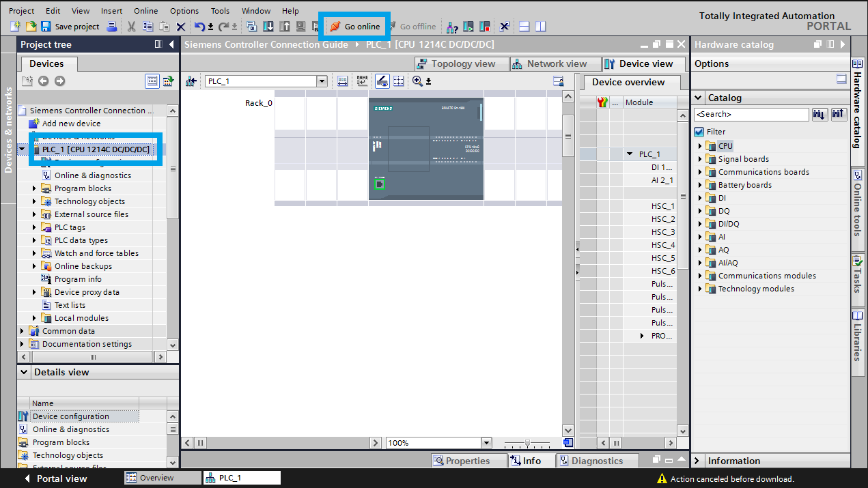
Task: Toggle the details view icon in project tree
Action: 152,81
